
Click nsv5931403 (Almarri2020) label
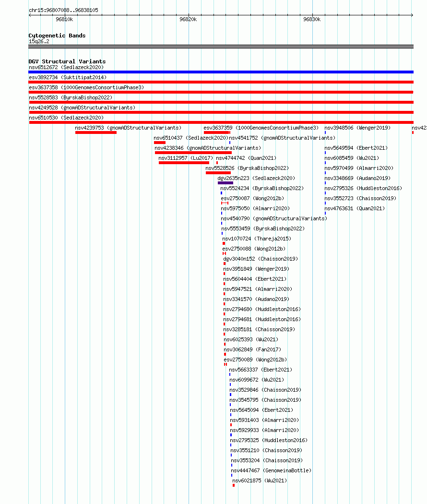click(264, 420)
